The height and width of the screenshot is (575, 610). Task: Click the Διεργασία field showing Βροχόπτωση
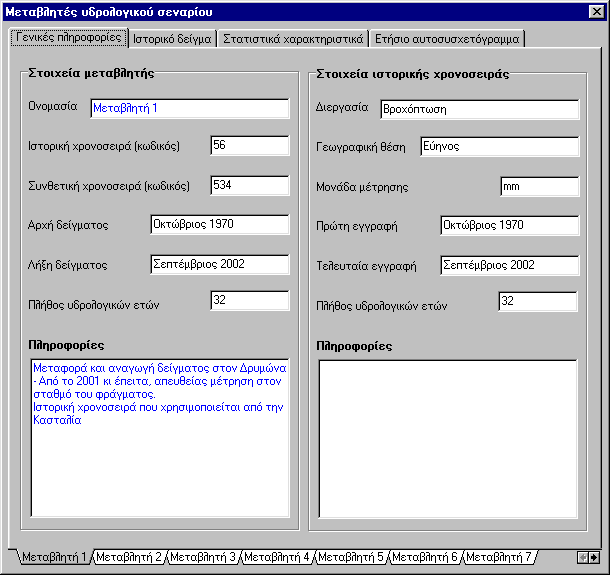480,109
